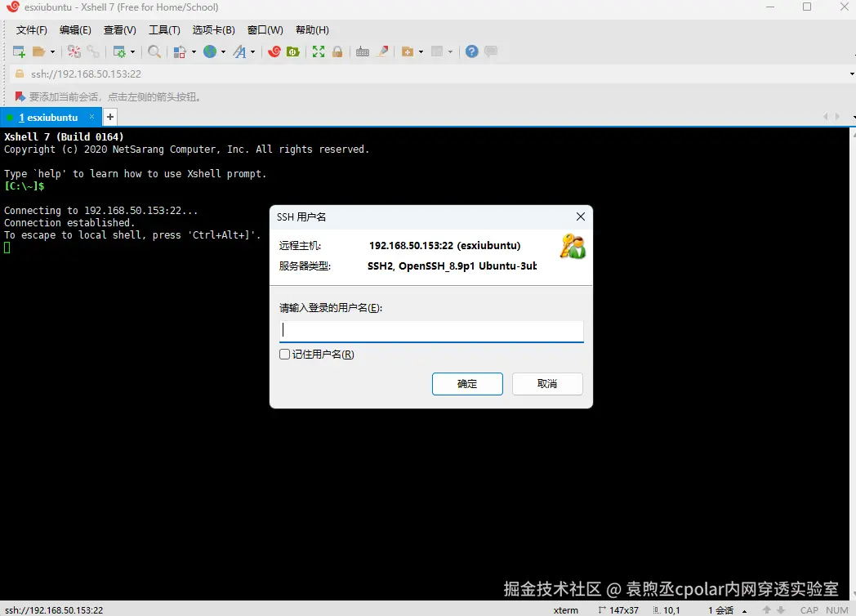Open the 查看(V) menu
This screenshot has width=856, height=616.
pos(119,30)
